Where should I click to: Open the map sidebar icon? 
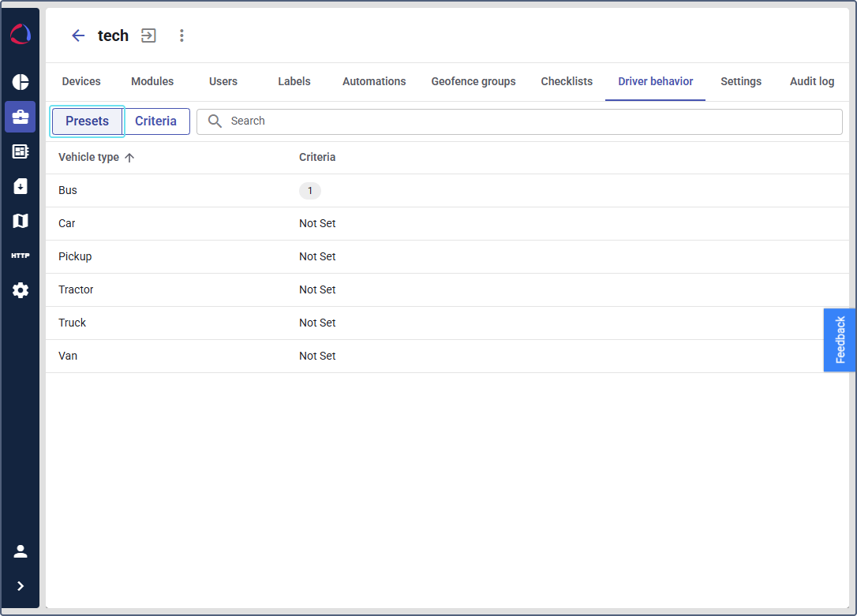point(21,221)
